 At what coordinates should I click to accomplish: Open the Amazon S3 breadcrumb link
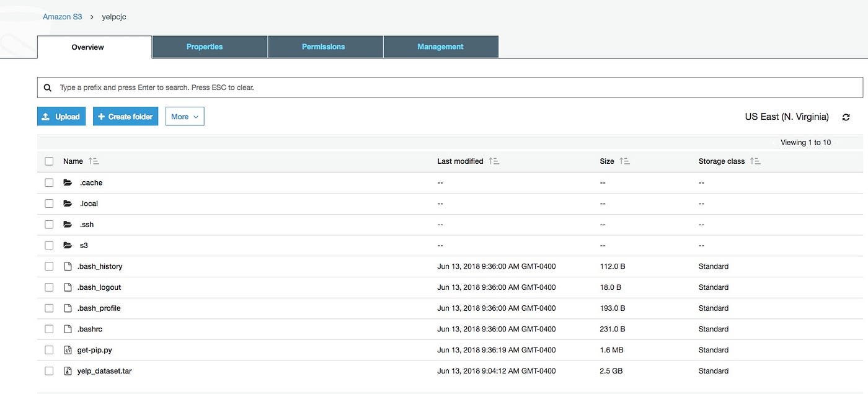[x=62, y=17]
